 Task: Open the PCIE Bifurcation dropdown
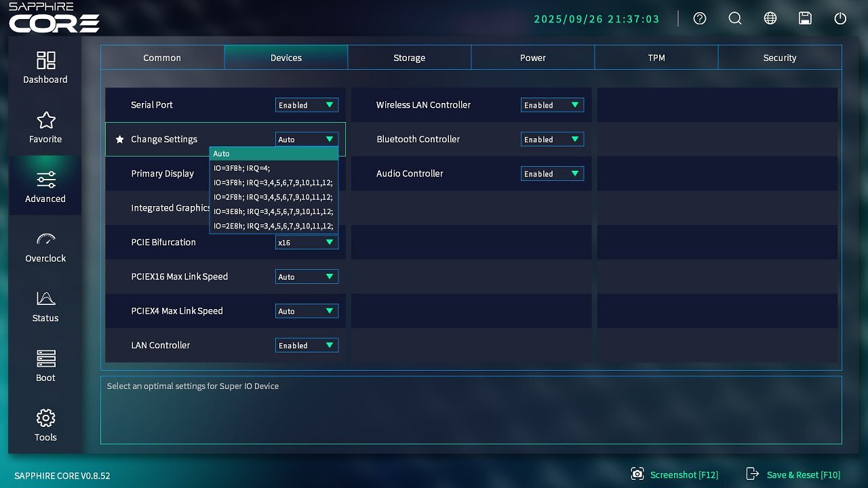click(307, 242)
